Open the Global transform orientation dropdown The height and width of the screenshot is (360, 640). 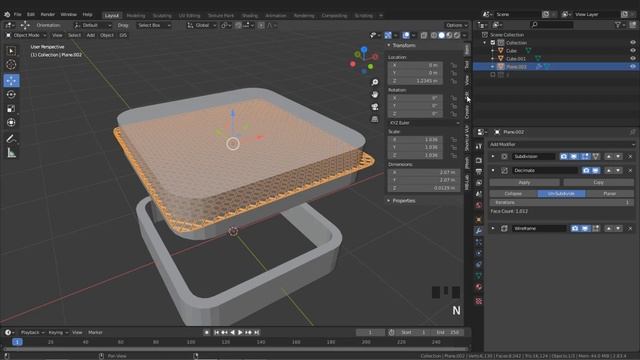(201, 25)
